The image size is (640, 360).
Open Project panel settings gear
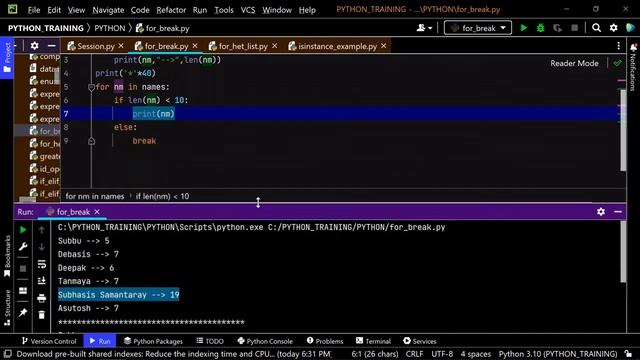click(35, 46)
